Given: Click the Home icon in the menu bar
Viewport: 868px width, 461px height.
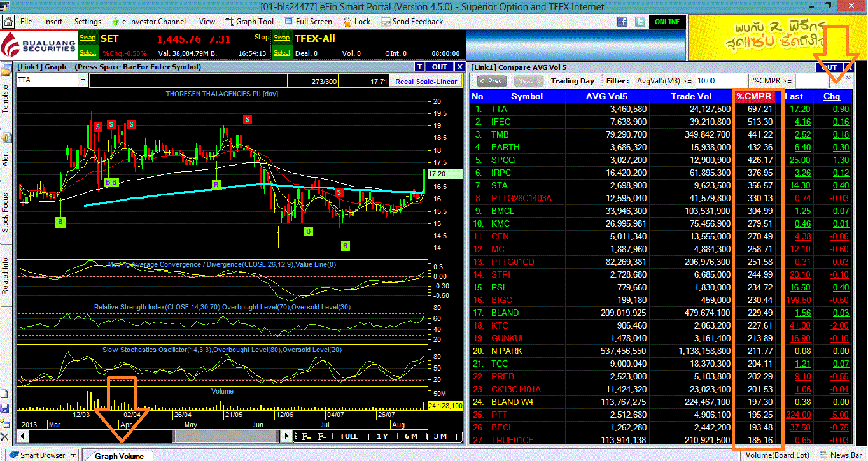Looking at the screenshot, I should point(9,22).
